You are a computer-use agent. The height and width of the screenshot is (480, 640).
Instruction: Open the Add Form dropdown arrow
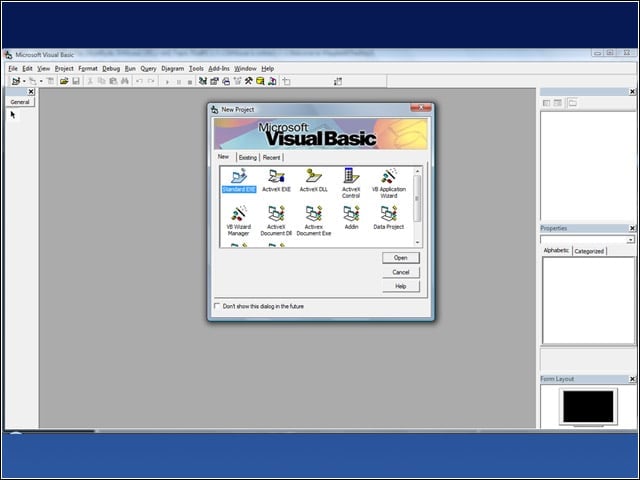(x=41, y=81)
